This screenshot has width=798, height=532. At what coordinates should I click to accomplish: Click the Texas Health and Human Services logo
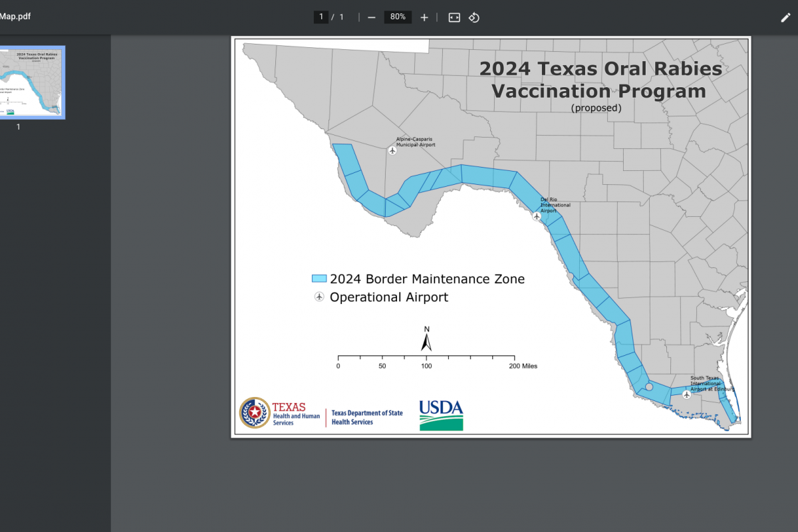[280, 413]
